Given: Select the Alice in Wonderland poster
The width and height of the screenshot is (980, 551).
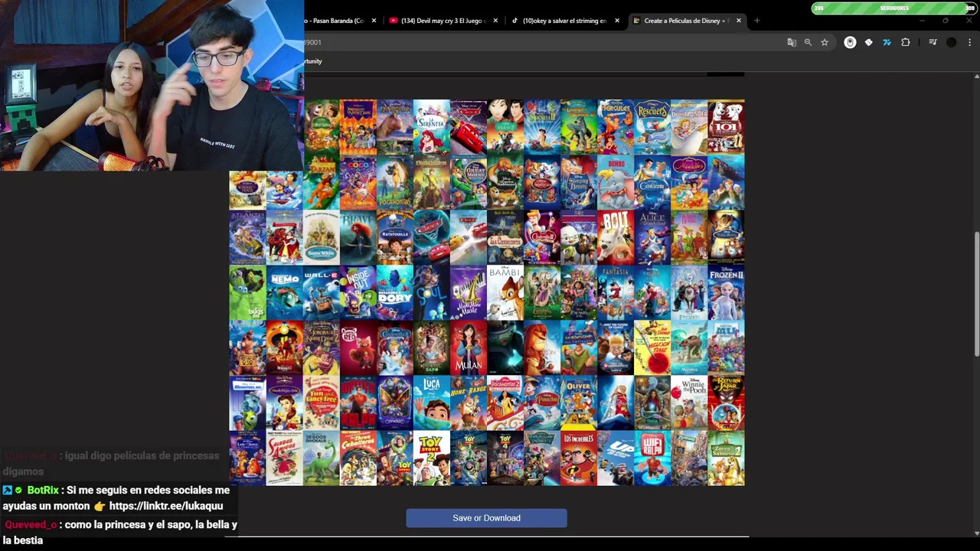Looking at the screenshot, I should (x=652, y=237).
